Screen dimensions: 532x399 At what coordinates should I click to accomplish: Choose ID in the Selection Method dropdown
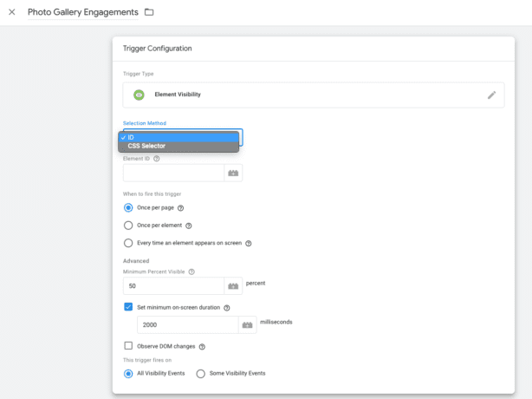178,137
